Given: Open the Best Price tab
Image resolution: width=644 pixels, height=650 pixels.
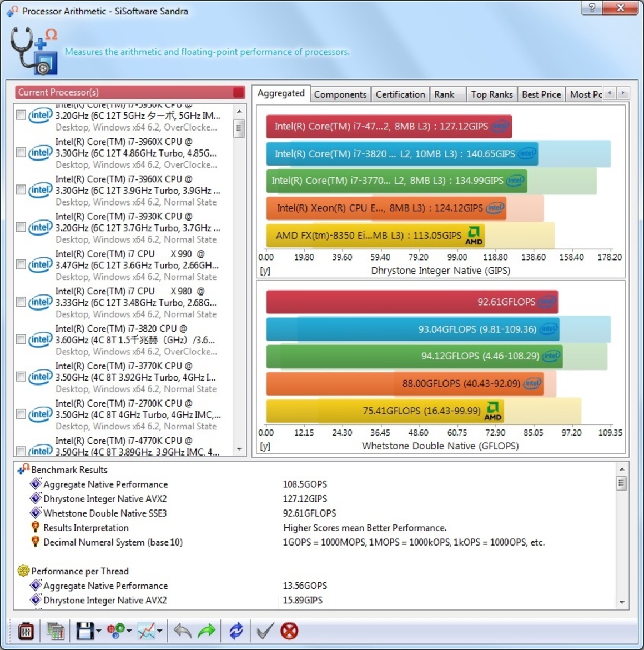Looking at the screenshot, I should click(541, 94).
